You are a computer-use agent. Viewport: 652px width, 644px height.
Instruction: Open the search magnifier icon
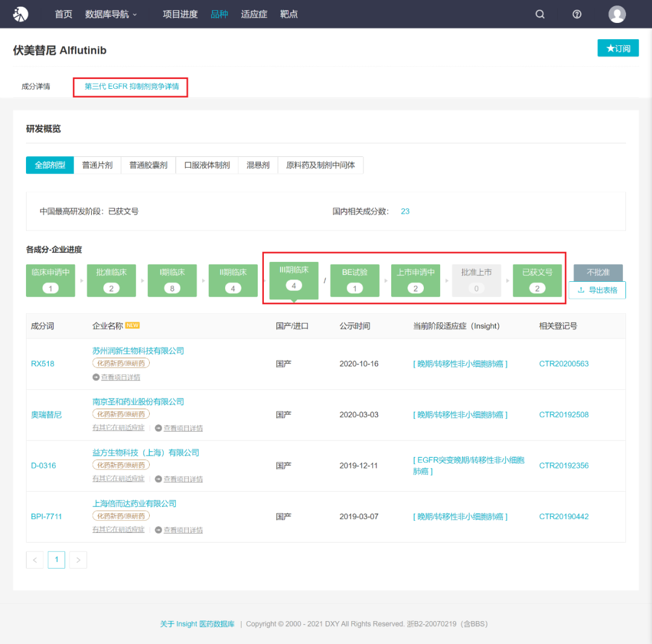coord(540,14)
